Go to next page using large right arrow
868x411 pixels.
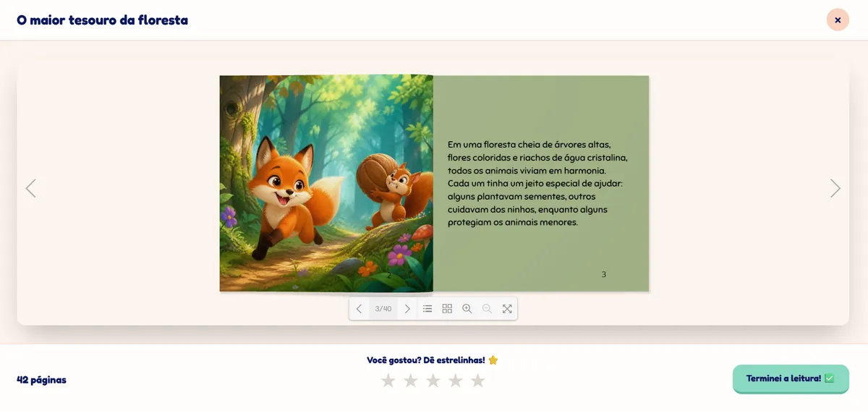tap(835, 188)
